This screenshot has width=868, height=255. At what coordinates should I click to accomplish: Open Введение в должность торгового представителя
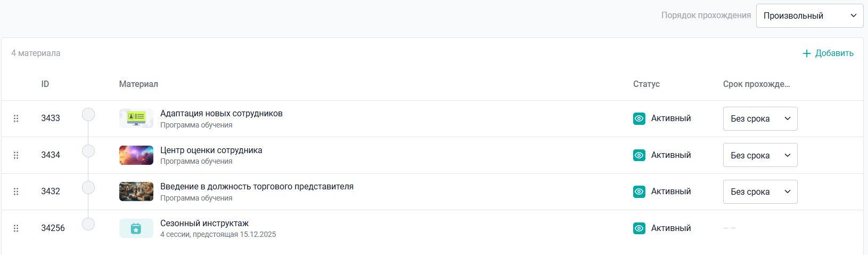point(257,187)
